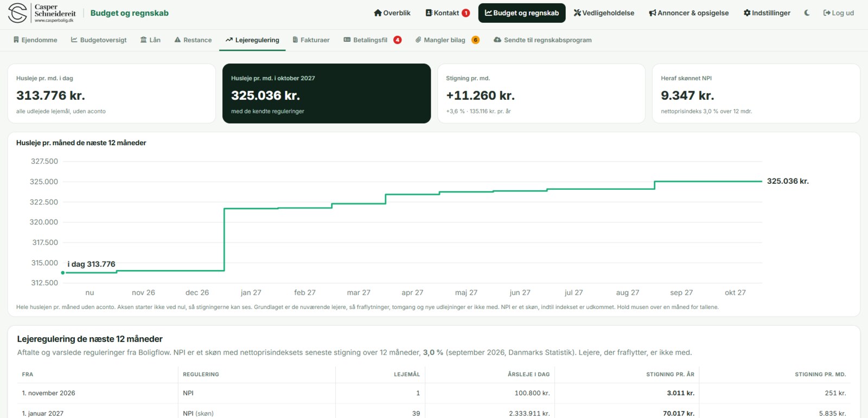The image size is (868, 418).
Task: Click the 1. november 2026 table row
Action: point(434,393)
